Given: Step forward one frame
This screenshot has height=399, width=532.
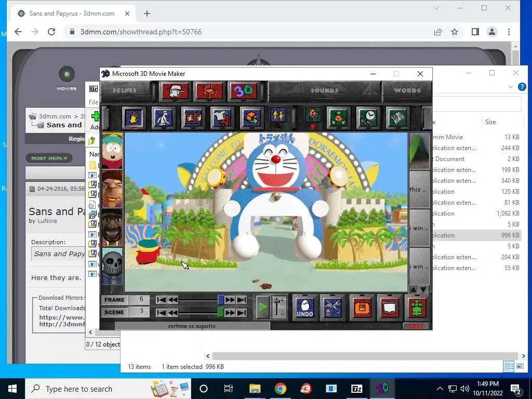Looking at the screenshot, I should [230, 300].
